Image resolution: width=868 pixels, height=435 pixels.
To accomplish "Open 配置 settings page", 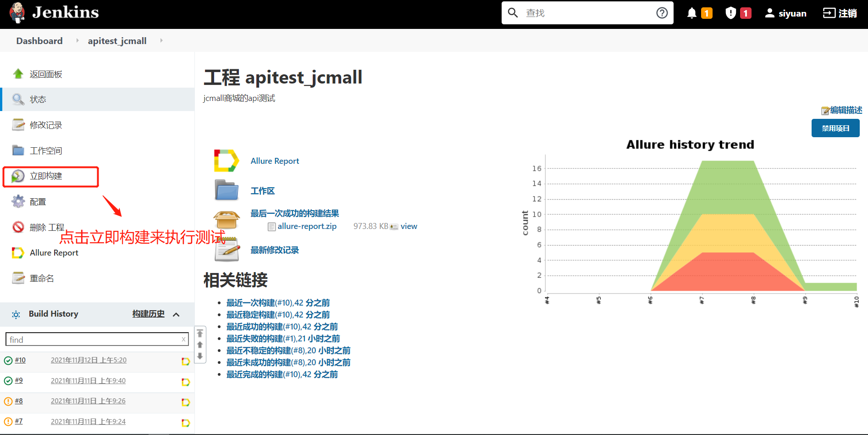I will [38, 202].
